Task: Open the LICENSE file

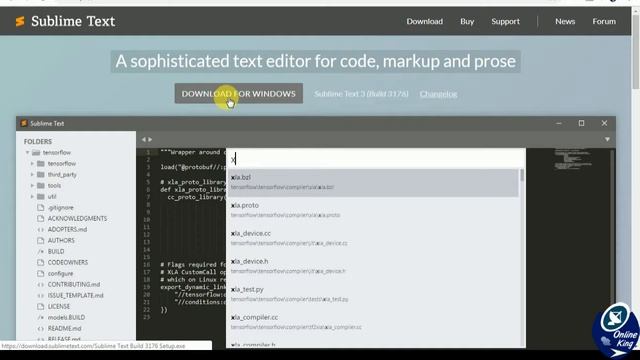Action: pos(59,307)
